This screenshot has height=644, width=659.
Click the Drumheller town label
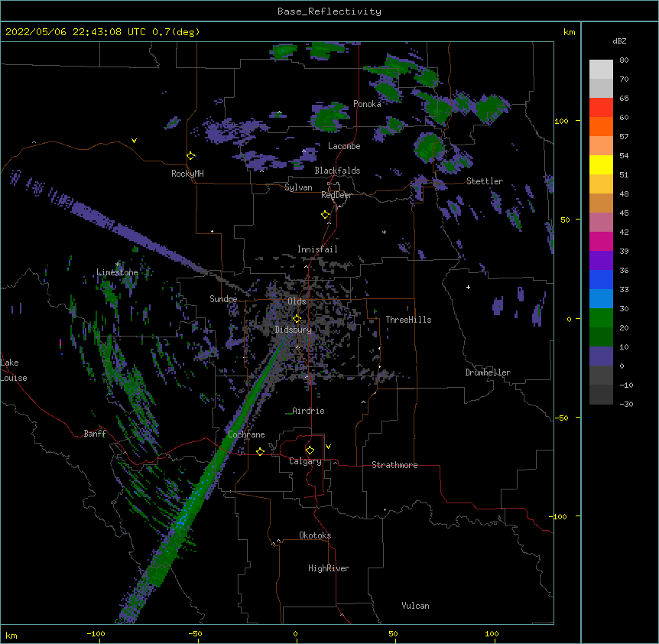tap(488, 372)
